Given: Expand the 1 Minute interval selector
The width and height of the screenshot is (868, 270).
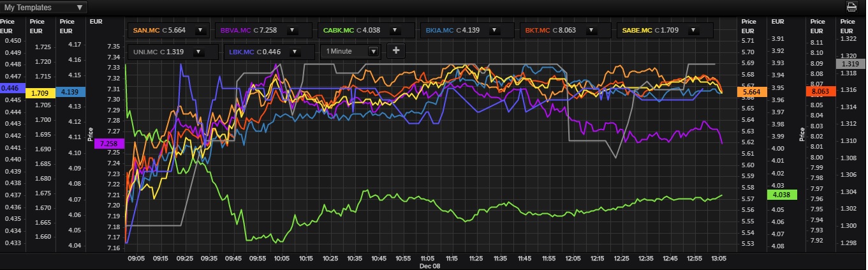Looking at the screenshot, I should pos(374,51).
